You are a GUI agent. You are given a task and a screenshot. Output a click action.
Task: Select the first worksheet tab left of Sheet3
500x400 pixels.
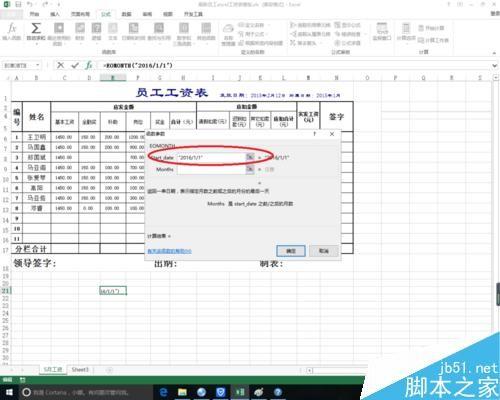[x=53, y=370]
